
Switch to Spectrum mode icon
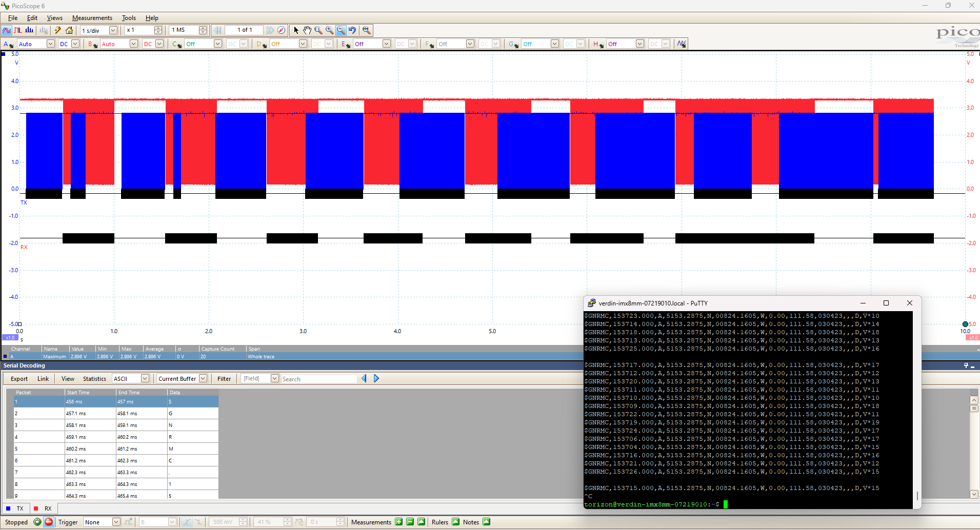click(x=29, y=30)
